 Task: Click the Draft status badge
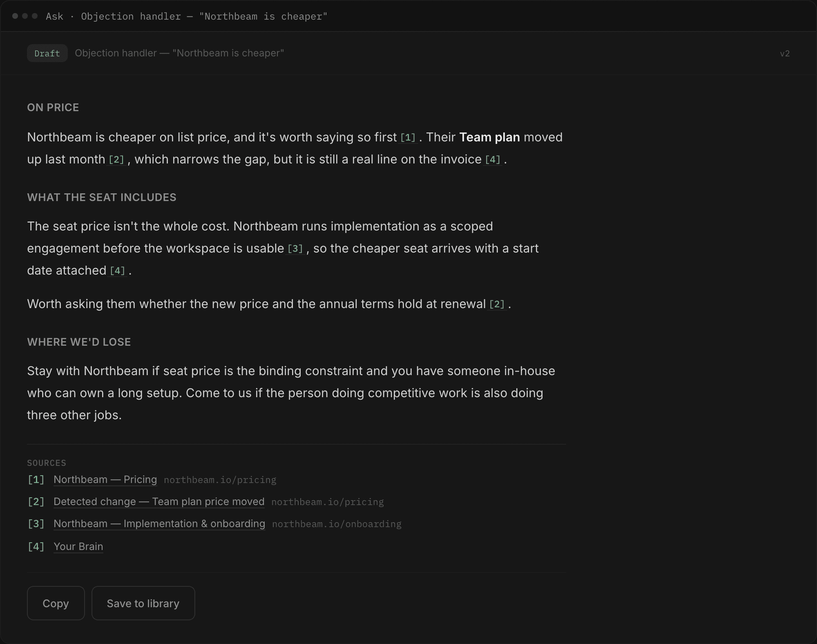pyautogui.click(x=47, y=53)
